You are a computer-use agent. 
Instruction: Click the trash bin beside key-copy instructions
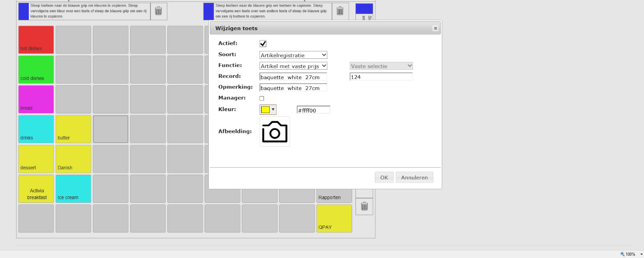[340, 11]
